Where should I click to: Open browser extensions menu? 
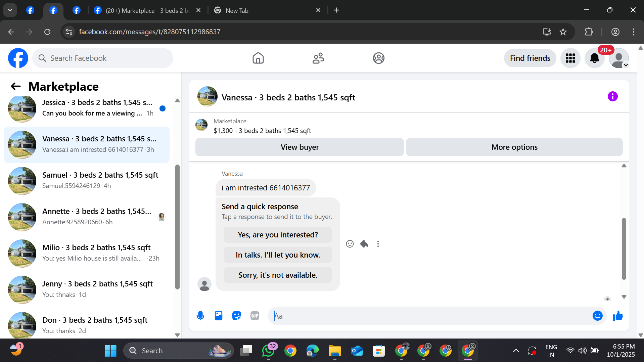tap(589, 32)
